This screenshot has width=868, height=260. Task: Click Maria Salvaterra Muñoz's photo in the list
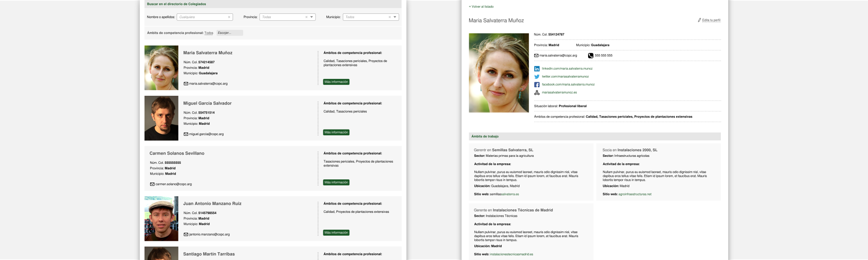pyautogui.click(x=161, y=68)
